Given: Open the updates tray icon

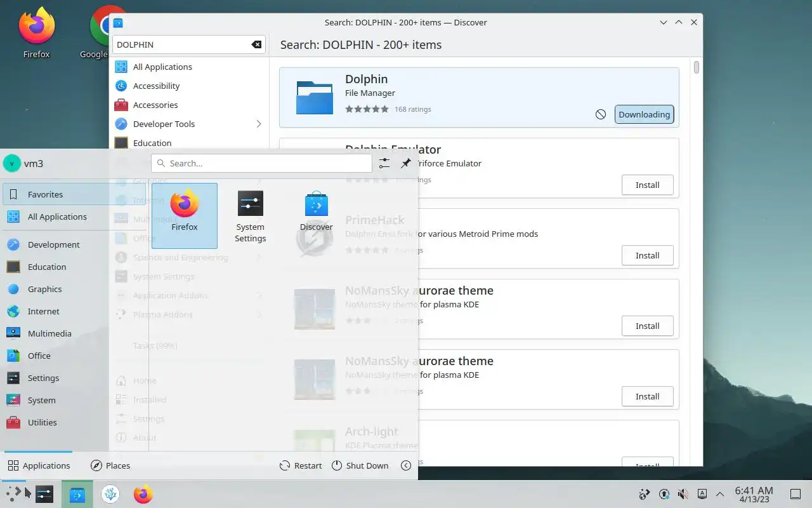Looking at the screenshot, I should click(x=664, y=494).
